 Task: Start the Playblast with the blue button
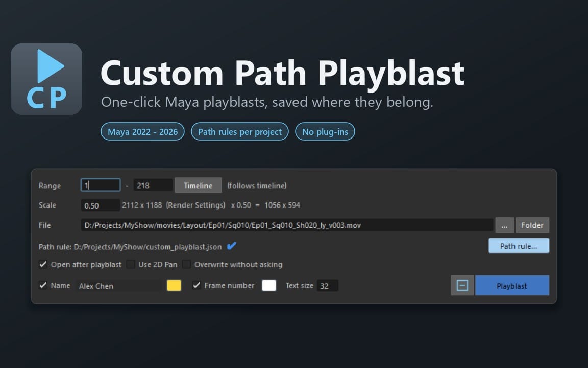[x=512, y=285]
